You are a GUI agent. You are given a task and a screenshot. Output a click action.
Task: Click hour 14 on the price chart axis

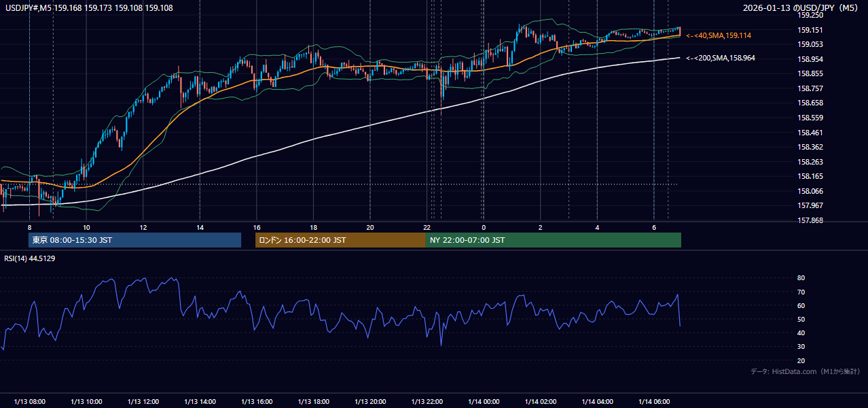click(200, 227)
